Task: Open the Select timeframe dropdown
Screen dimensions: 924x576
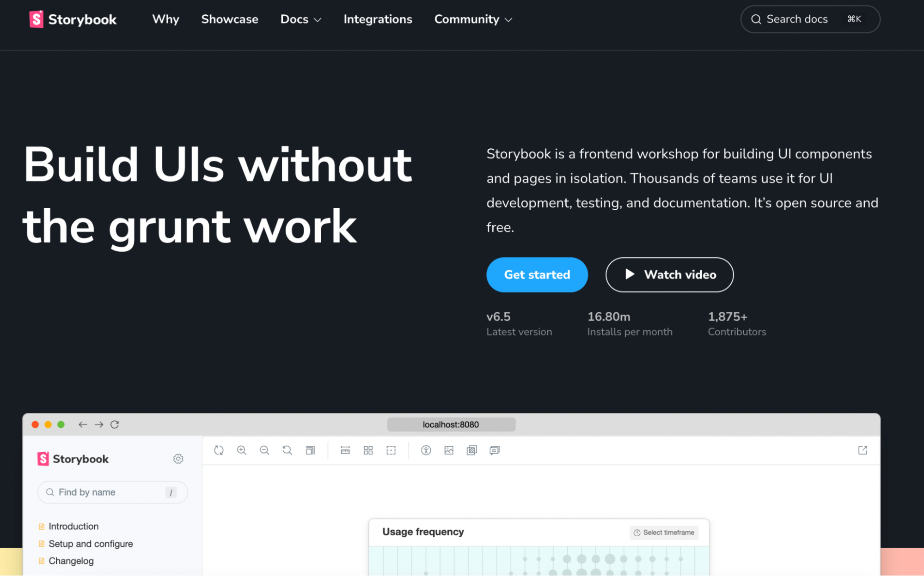Action: click(x=664, y=533)
